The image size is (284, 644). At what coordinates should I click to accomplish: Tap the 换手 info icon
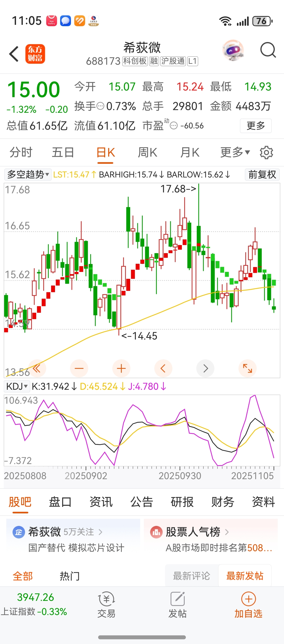[x=100, y=106]
